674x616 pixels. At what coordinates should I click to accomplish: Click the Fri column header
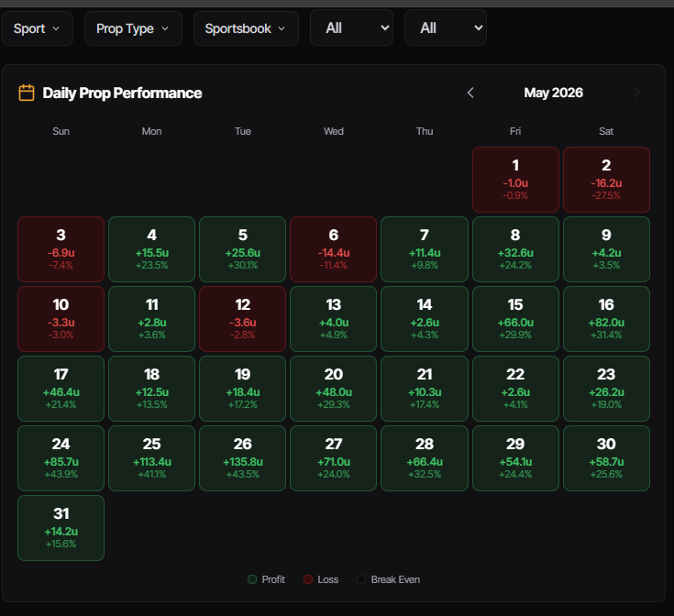point(515,131)
